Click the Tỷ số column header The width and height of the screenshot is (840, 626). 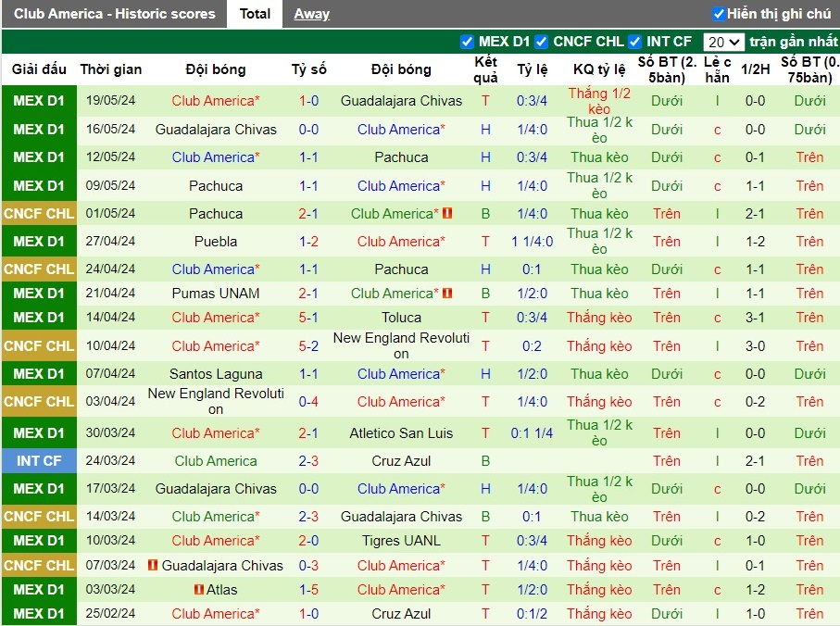click(308, 69)
